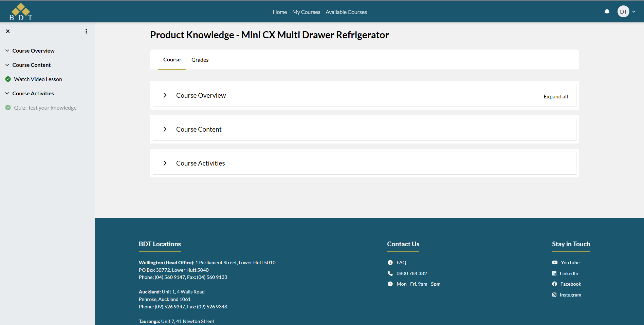Click the Instagram icon in footer
644x325 pixels.
click(554, 295)
